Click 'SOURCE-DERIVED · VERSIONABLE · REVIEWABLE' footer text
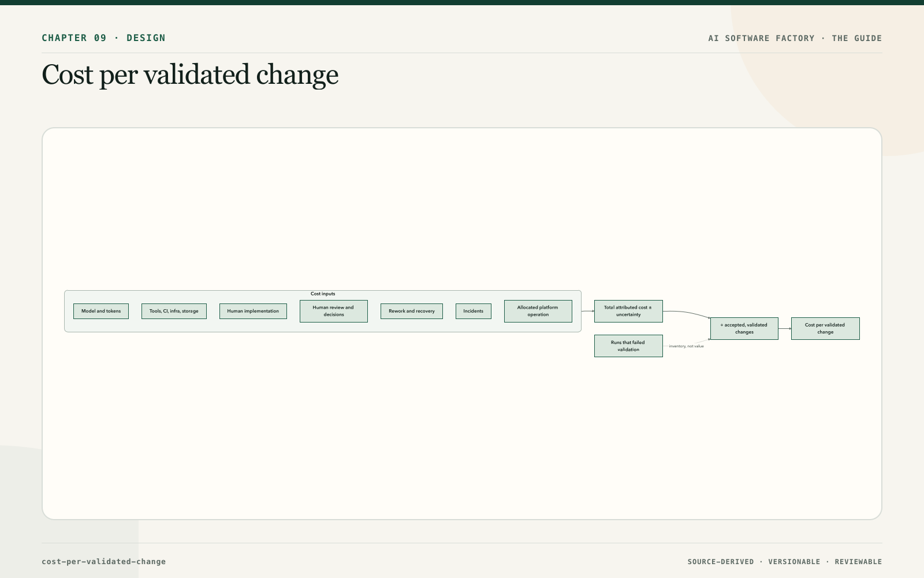This screenshot has width=924, height=578. [x=785, y=562]
